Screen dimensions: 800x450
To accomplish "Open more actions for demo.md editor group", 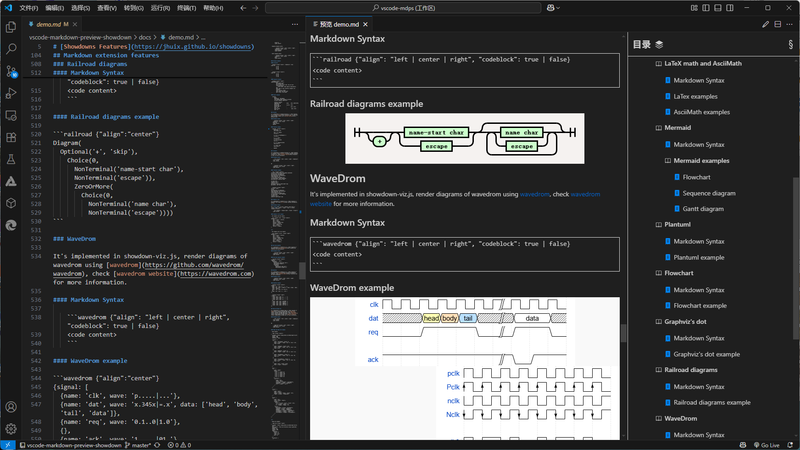I will pyautogui.click(x=295, y=24).
